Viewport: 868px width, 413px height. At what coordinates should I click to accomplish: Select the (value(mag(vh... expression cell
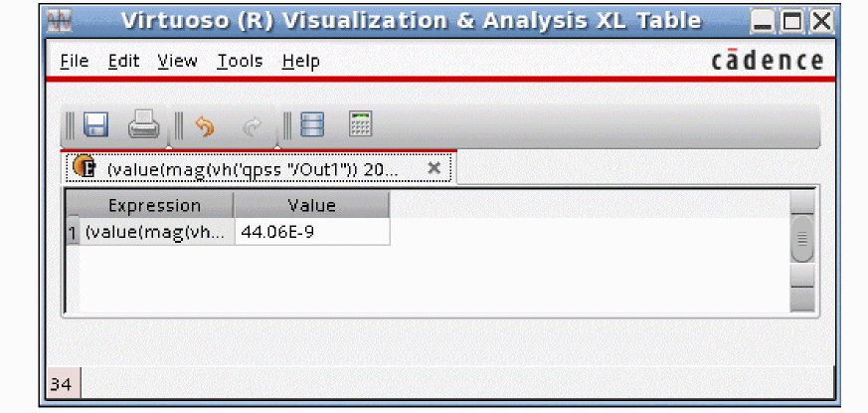(x=157, y=232)
